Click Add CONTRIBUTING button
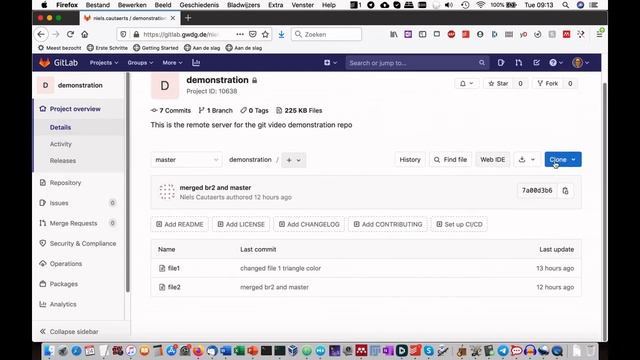640x360 pixels. (x=388, y=224)
